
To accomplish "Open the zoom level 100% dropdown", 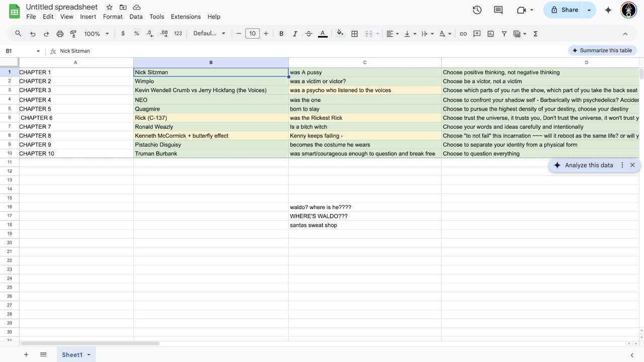I will click(x=97, y=34).
